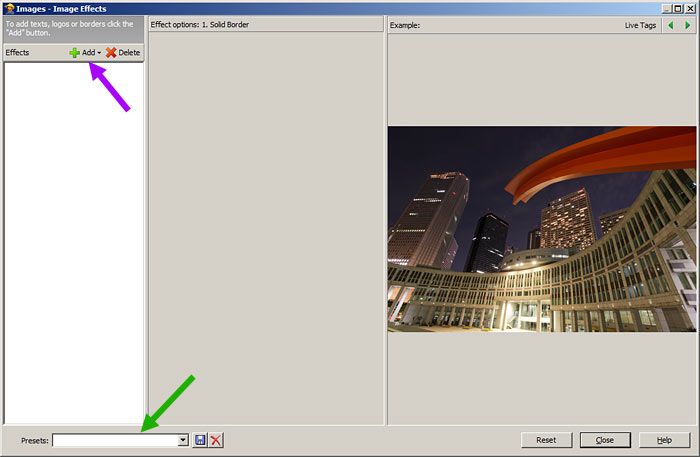Click the 'Example:' label
The height and width of the screenshot is (457, 700).
coord(404,25)
